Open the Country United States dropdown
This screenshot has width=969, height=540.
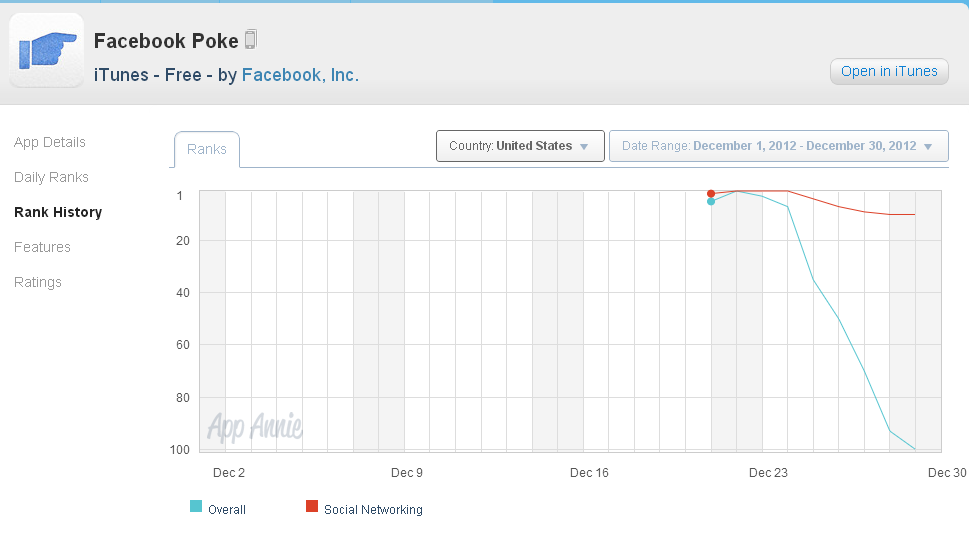(520, 146)
